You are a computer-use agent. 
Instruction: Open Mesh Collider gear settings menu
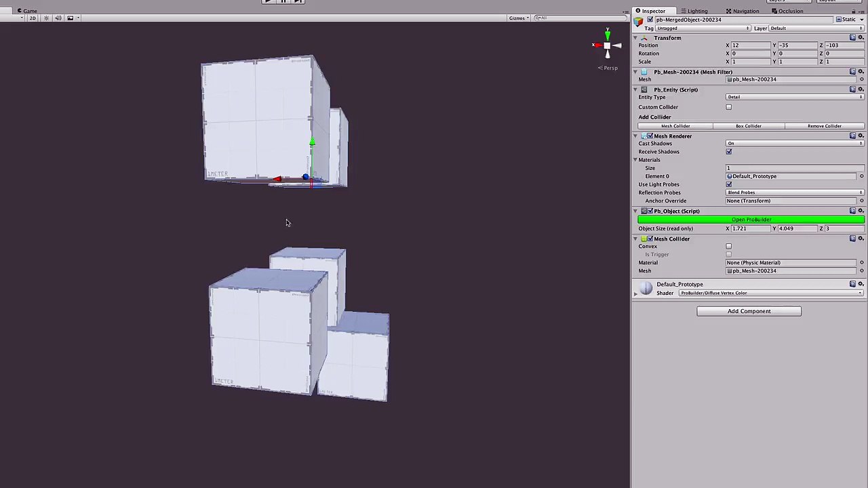(x=861, y=239)
